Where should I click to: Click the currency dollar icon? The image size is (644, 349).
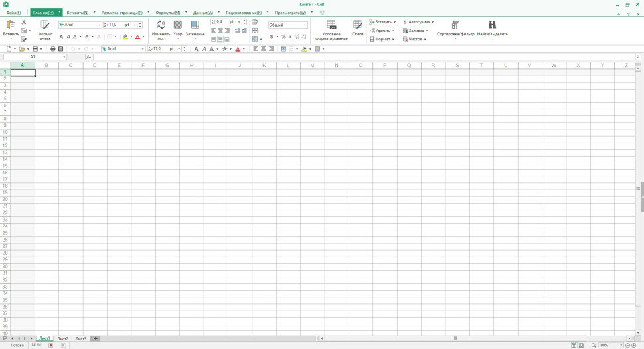point(272,37)
